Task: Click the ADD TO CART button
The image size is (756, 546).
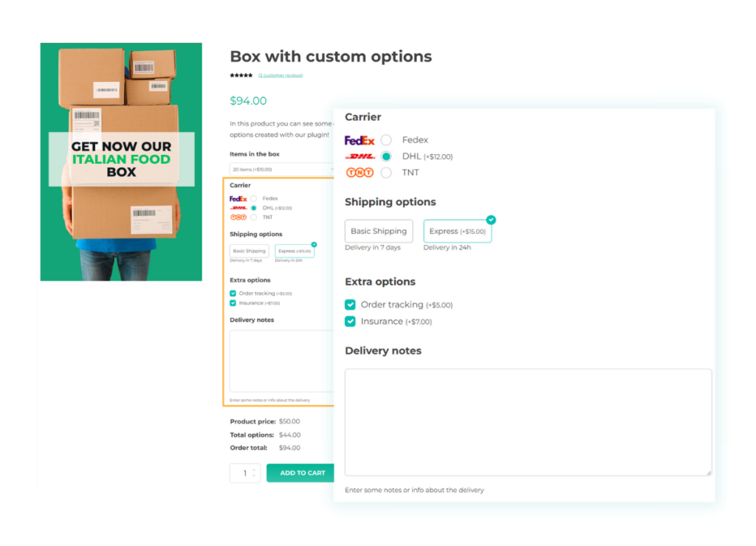Action: coord(301,473)
